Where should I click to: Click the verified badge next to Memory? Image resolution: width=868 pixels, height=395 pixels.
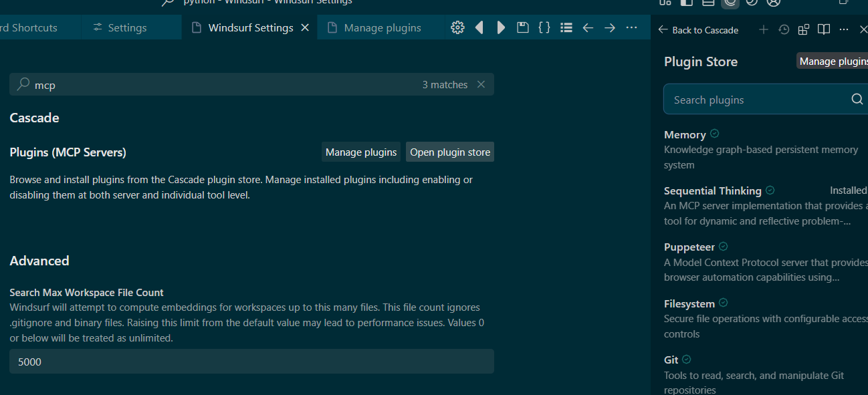pyautogui.click(x=715, y=134)
